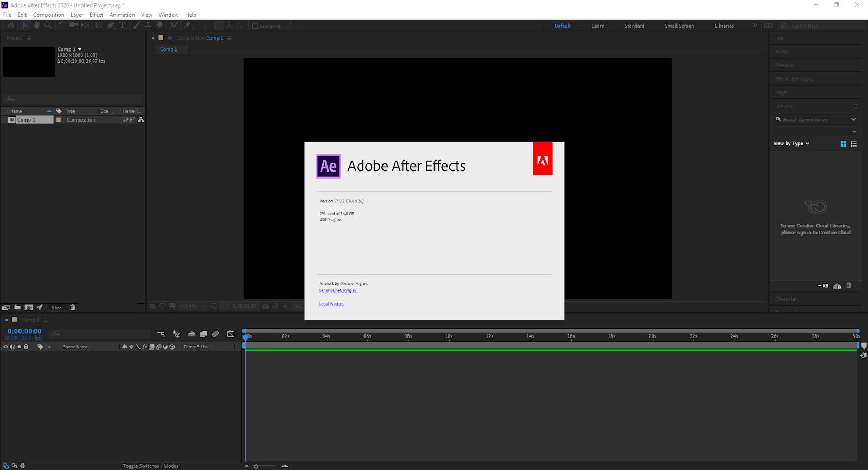
Task: Toggle Motion Blur enable switch in timeline
Action: 215,334
